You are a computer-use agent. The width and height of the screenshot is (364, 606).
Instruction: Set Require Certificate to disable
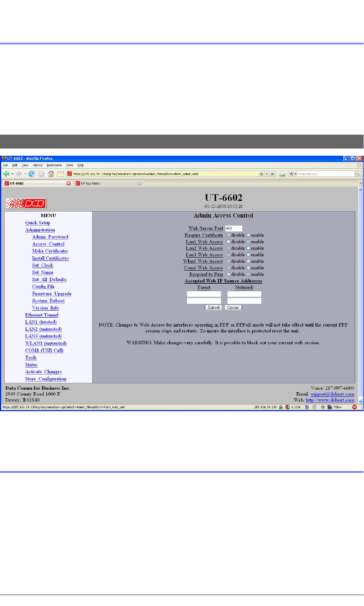click(228, 235)
